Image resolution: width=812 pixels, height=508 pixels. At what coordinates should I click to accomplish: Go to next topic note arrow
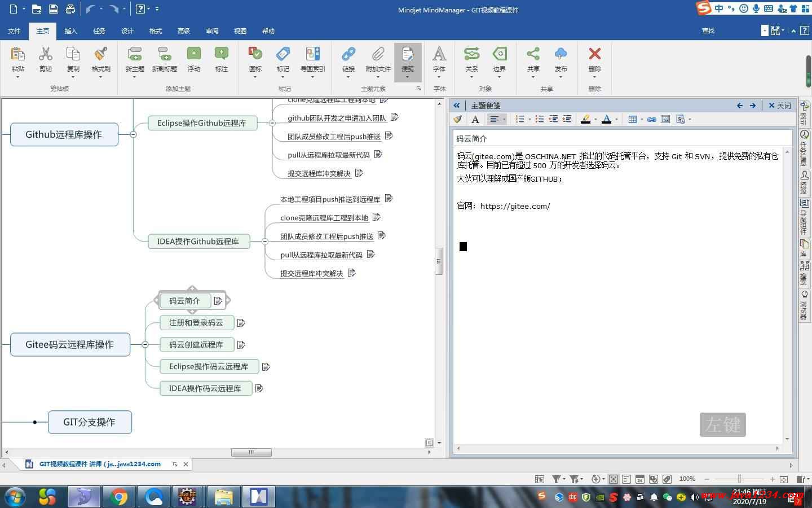click(753, 106)
